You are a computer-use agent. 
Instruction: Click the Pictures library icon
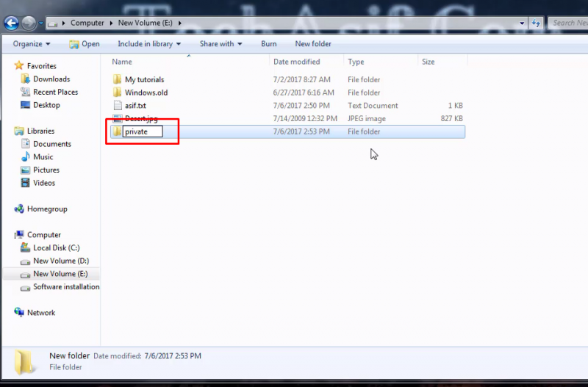point(25,170)
